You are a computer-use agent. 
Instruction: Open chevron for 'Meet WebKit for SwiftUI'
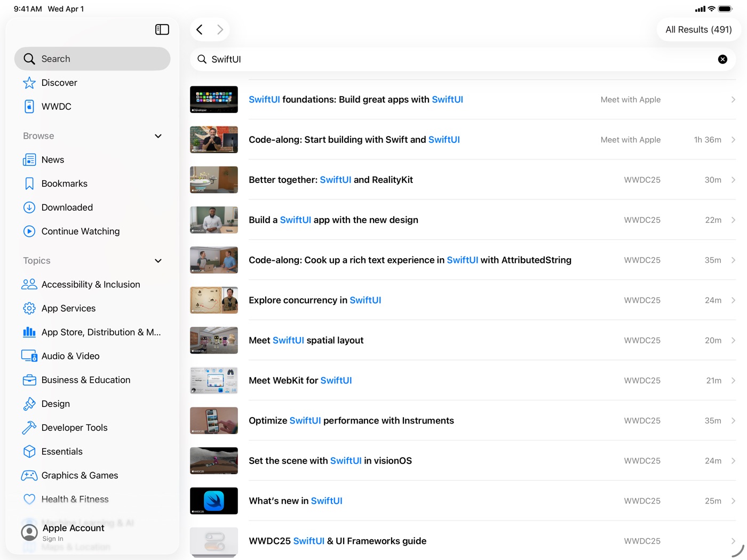click(x=733, y=380)
